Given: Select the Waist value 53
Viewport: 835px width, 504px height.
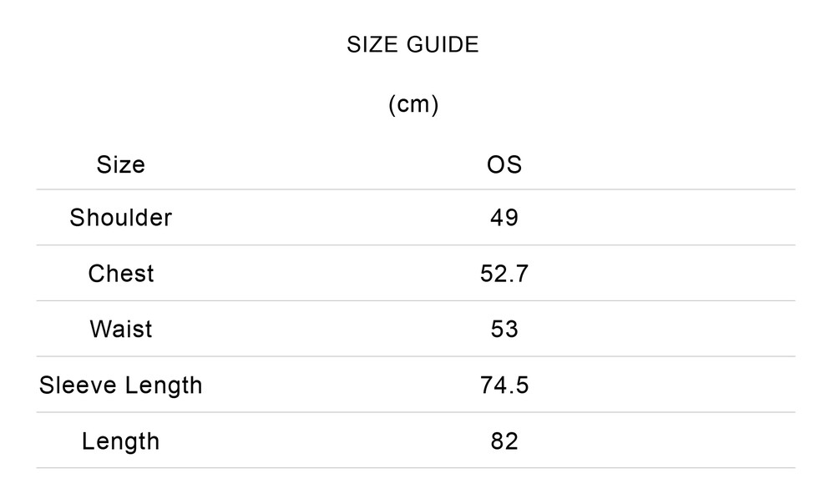Looking at the screenshot, I should point(504,329).
